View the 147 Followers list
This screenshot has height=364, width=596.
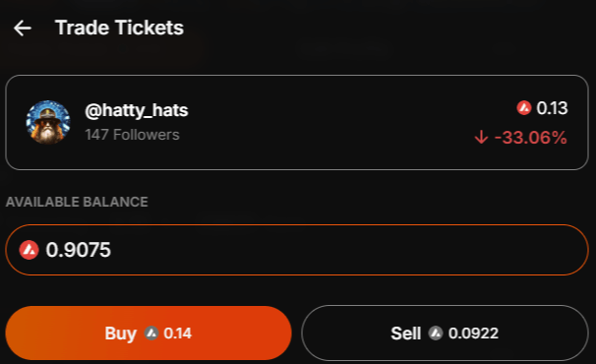click(132, 135)
